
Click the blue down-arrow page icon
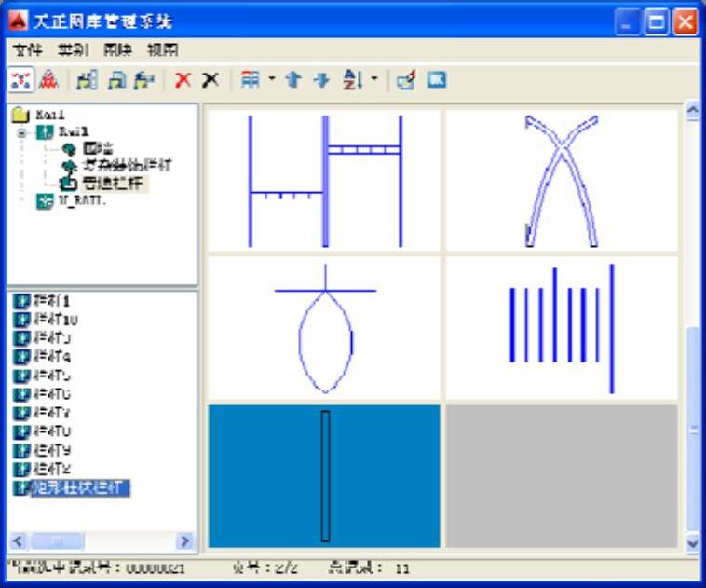pyautogui.click(x=321, y=80)
